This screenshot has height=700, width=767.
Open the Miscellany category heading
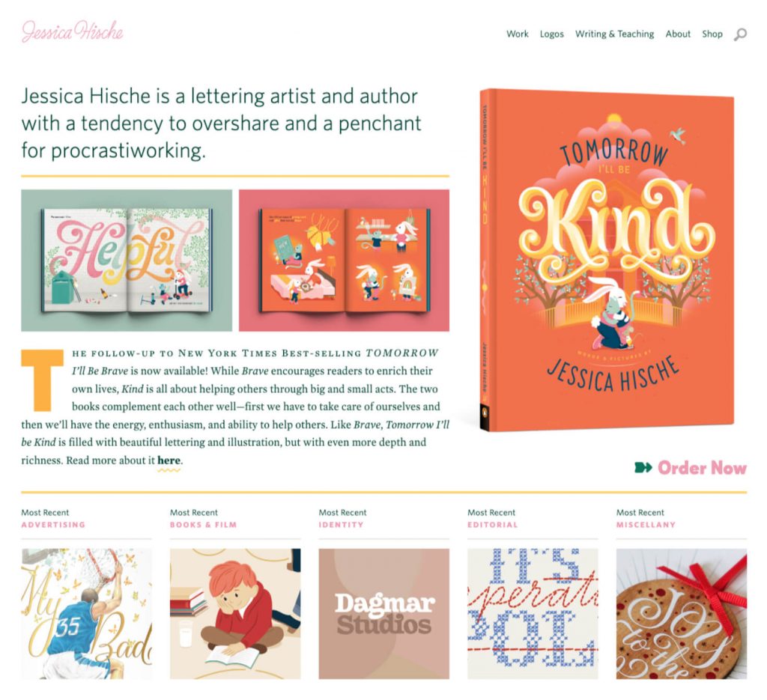[646, 525]
